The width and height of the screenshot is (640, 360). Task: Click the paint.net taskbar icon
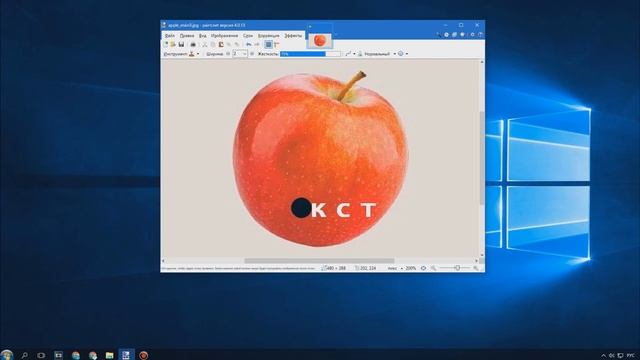coord(126,355)
